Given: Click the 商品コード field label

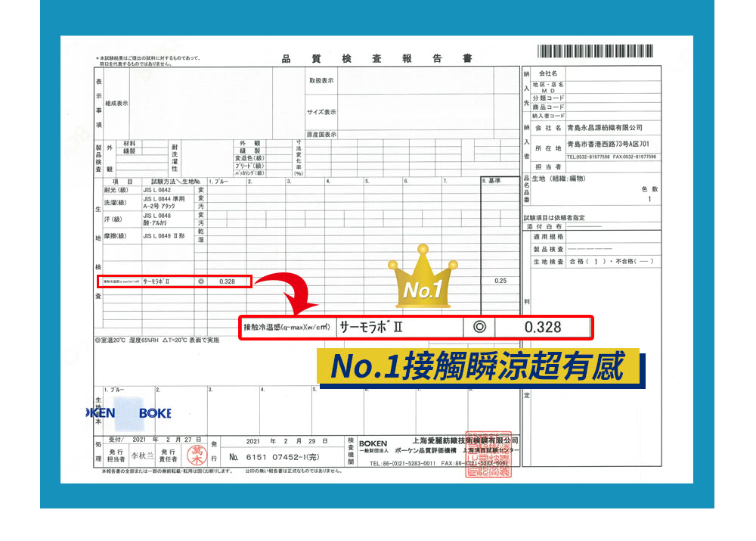Looking at the screenshot, I should [x=548, y=107].
